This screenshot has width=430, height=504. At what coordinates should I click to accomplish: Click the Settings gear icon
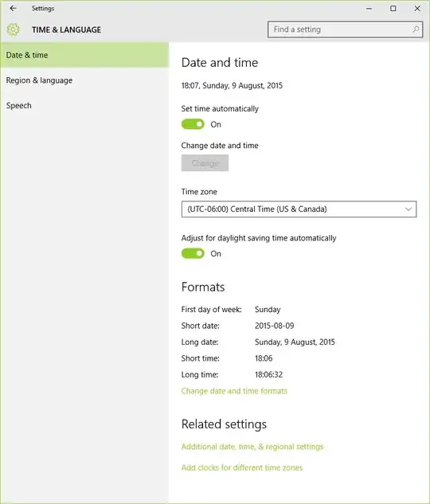[14, 29]
